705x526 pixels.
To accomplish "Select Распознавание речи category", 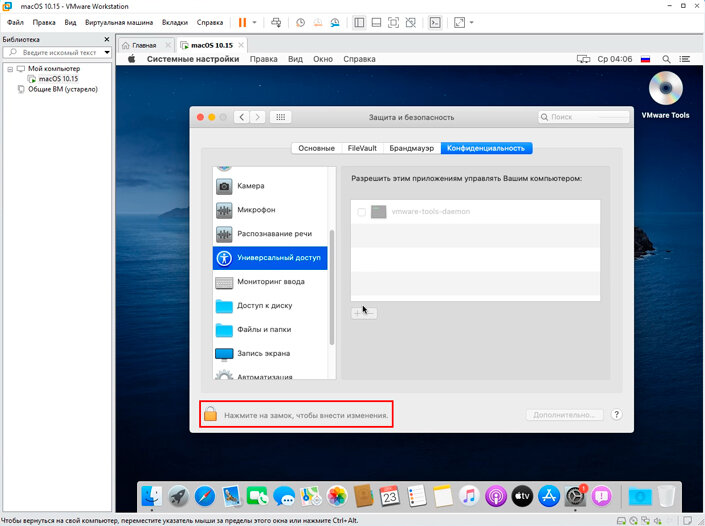I will (270, 234).
